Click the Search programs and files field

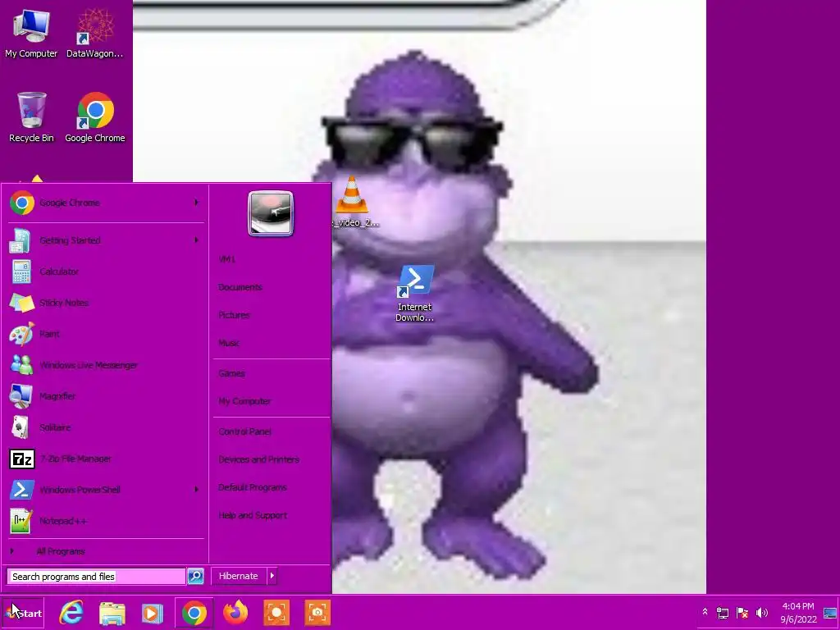(97, 577)
